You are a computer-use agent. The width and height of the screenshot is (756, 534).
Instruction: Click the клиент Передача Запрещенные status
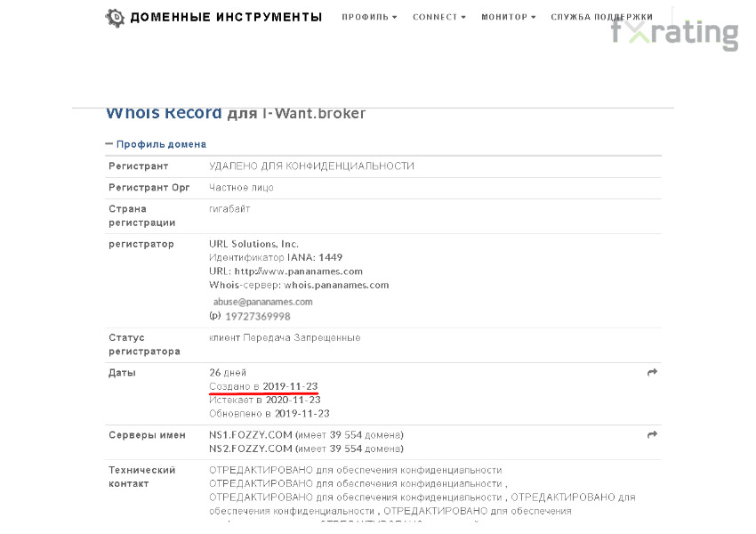[285, 337]
